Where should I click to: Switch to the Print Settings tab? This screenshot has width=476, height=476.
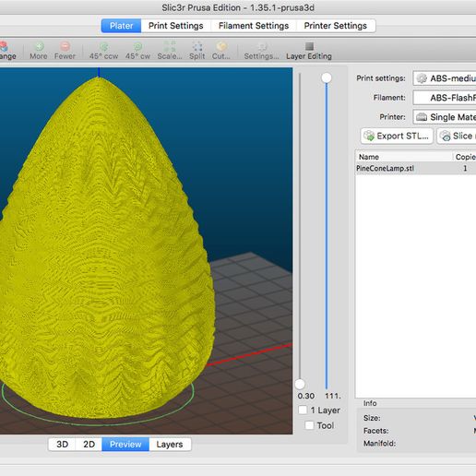176,26
